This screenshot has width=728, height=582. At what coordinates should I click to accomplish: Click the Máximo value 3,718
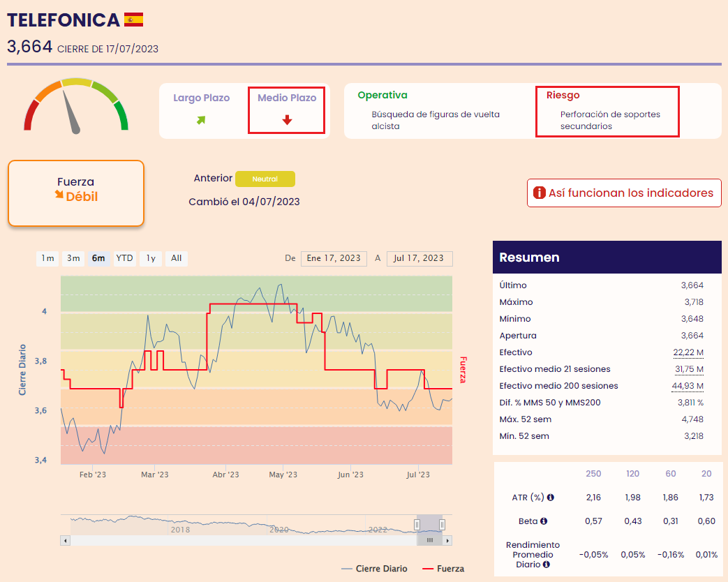click(694, 302)
